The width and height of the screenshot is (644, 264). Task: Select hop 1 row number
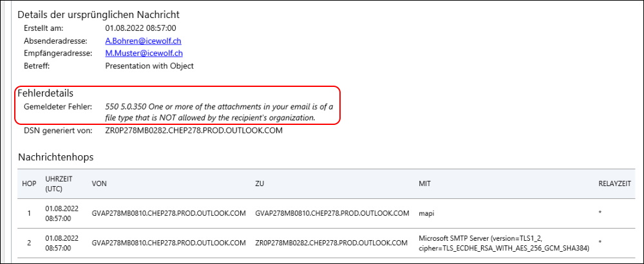pos(29,214)
